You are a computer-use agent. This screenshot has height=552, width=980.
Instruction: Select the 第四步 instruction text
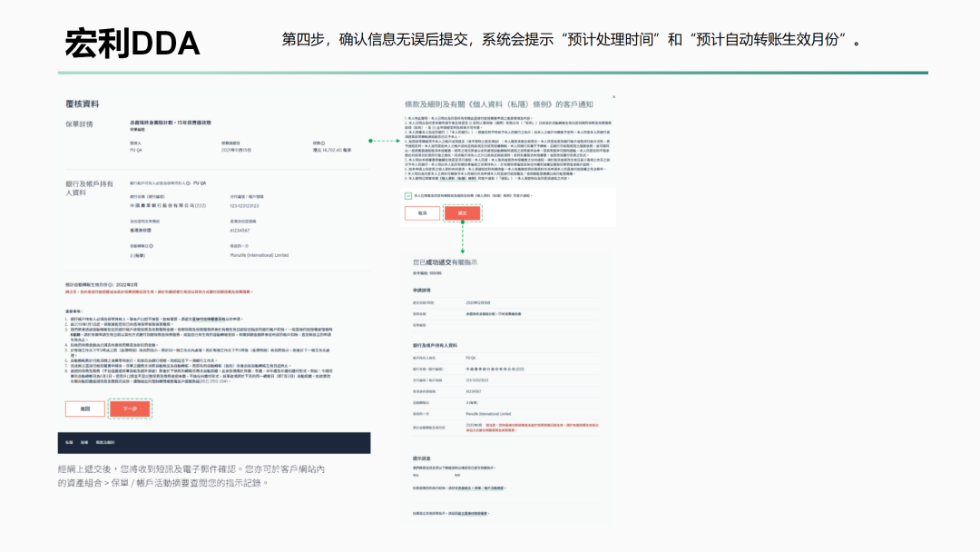[572, 39]
